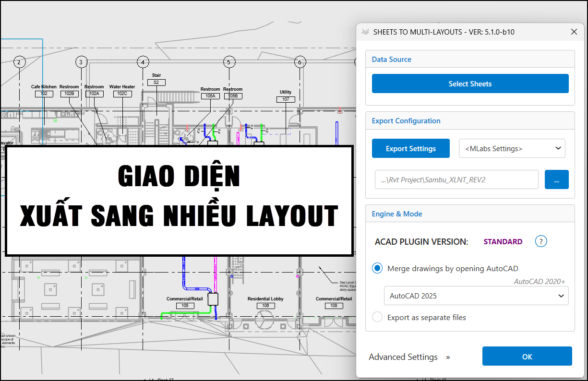The height and width of the screenshot is (381, 588).
Task: Open Export Settings
Action: 410,148
